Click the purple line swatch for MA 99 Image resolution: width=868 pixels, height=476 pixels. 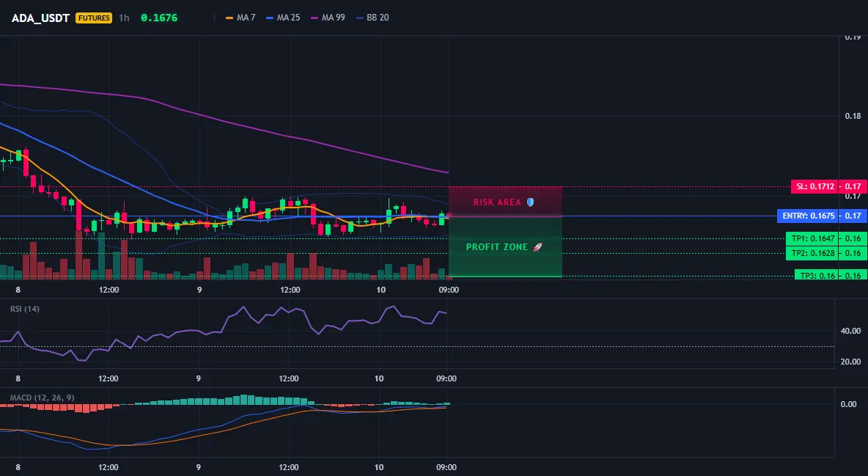315,18
